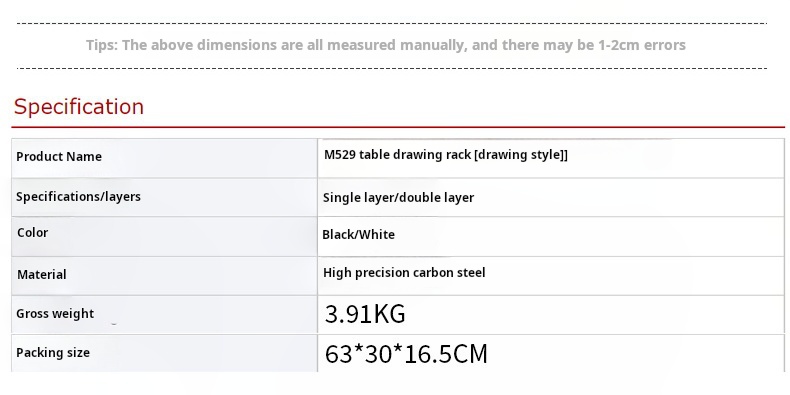This screenshot has height=395, width=790.
Task: Select the Color label cell
Action: pyautogui.click(x=164, y=236)
